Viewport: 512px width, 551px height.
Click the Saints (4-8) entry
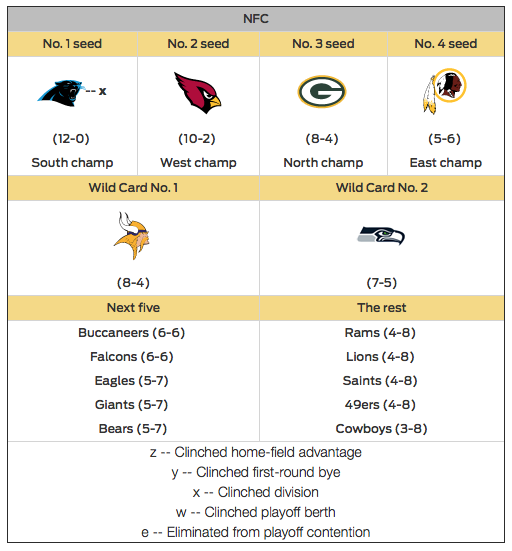[x=380, y=381]
